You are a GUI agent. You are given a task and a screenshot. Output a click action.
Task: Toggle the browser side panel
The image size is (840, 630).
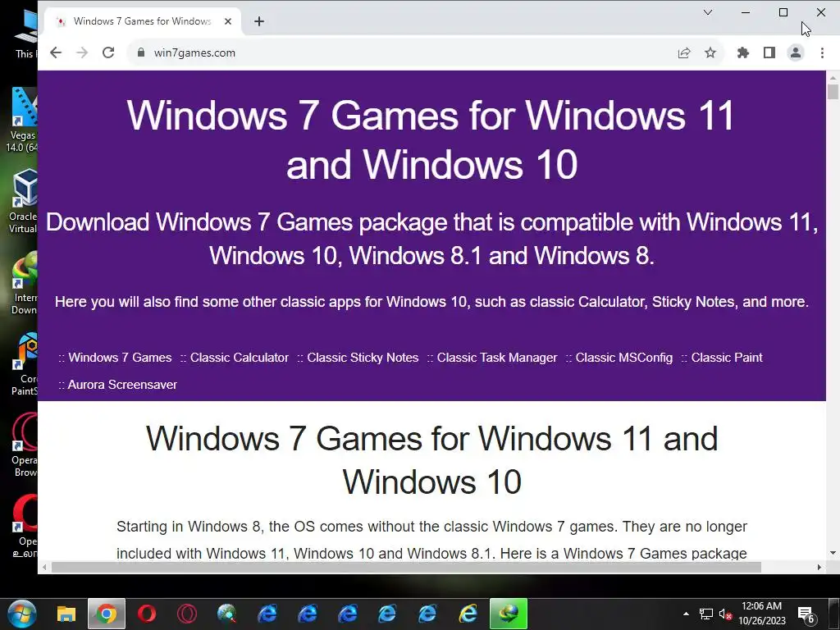769,52
